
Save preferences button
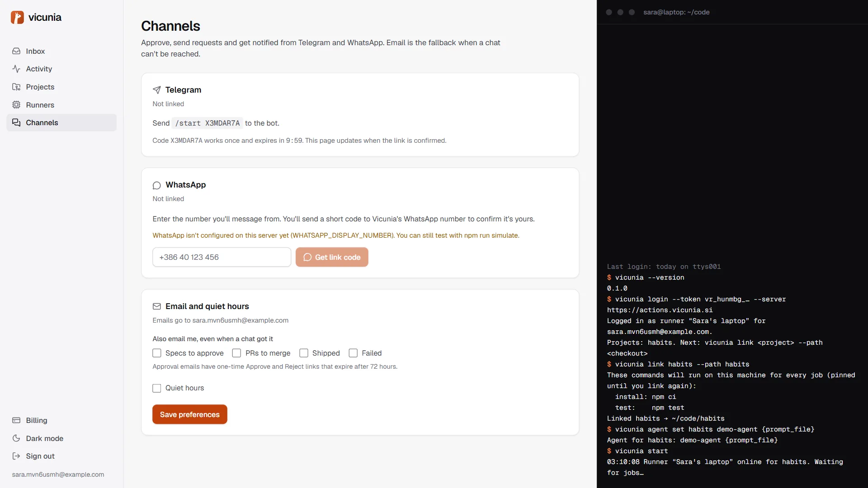(x=190, y=414)
